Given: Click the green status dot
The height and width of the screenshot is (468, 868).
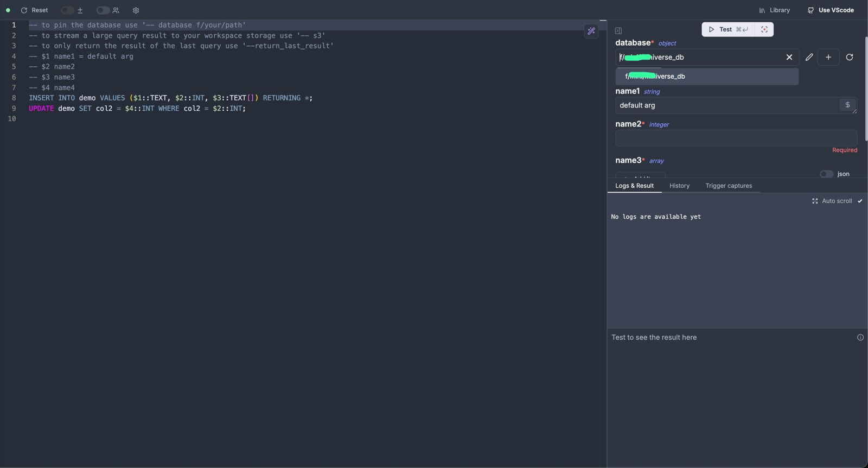Looking at the screenshot, I should 8,10.
